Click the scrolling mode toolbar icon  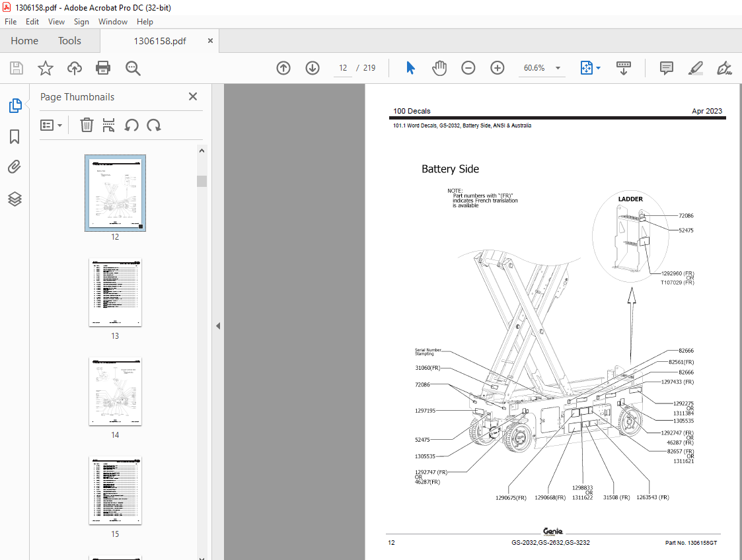pyautogui.click(x=623, y=68)
